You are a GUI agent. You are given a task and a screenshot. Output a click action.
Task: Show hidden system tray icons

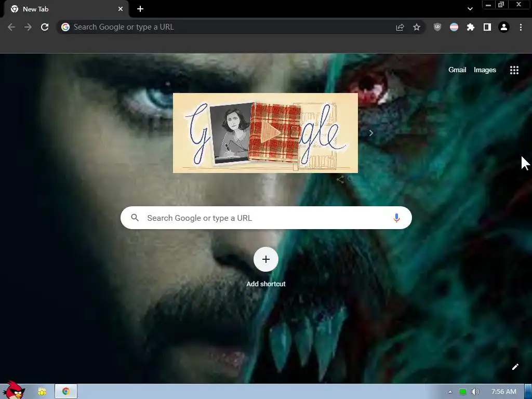coord(450,392)
